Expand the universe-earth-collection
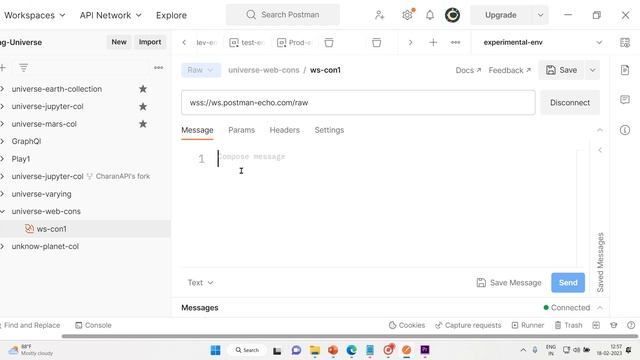This screenshot has width=640, height=360. pos(2,89)
